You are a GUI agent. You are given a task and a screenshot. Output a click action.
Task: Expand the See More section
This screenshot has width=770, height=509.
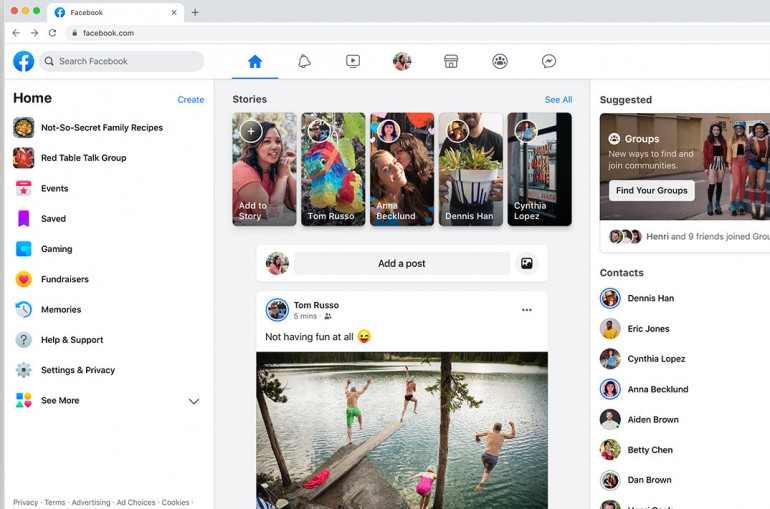click(193, 401)
